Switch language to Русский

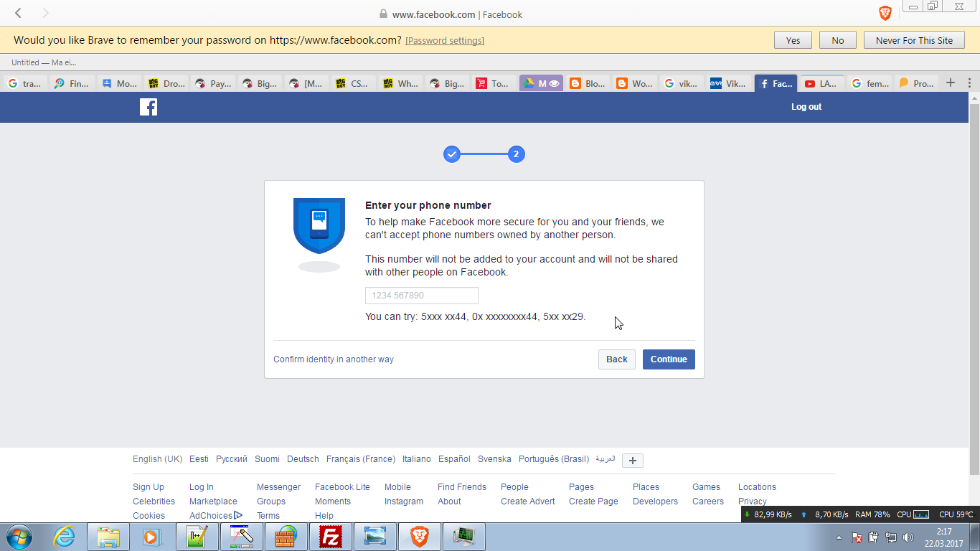(x=232, y=459)
